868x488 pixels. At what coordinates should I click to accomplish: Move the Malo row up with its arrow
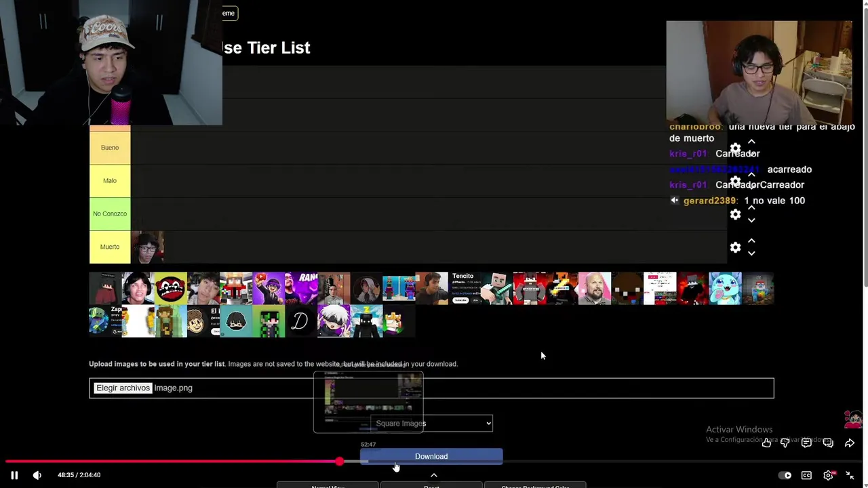point(751,175)
